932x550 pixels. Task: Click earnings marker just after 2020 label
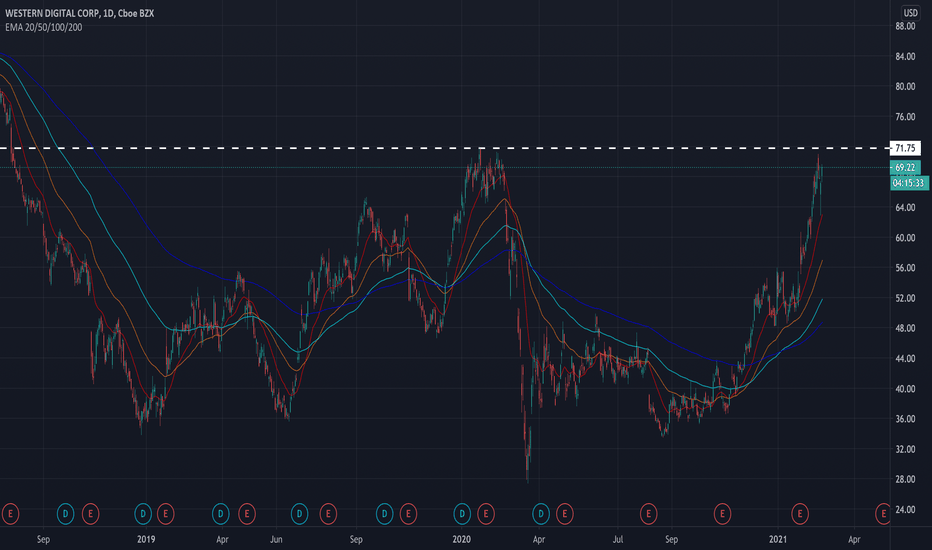pos(486,513)
